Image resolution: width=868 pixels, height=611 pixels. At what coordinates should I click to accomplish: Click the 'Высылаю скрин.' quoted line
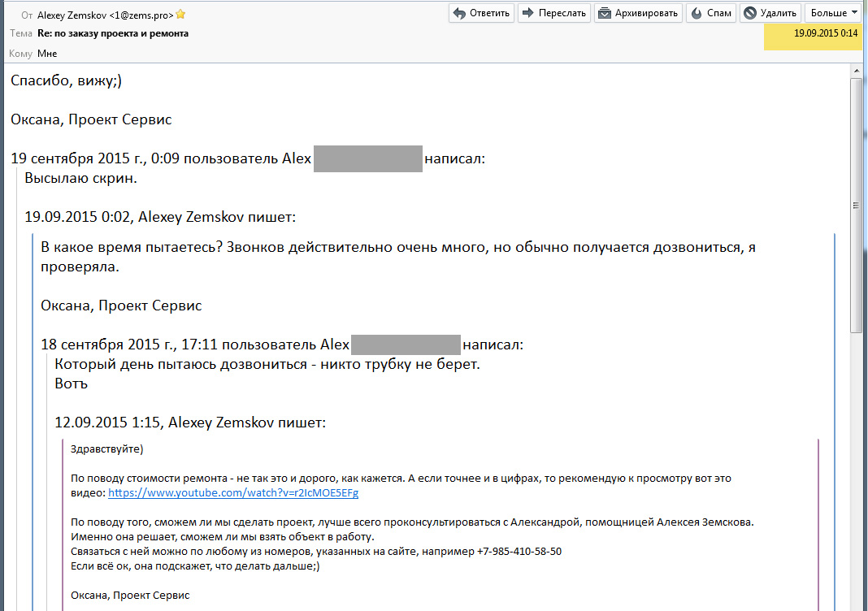click(x=80, y=178)
